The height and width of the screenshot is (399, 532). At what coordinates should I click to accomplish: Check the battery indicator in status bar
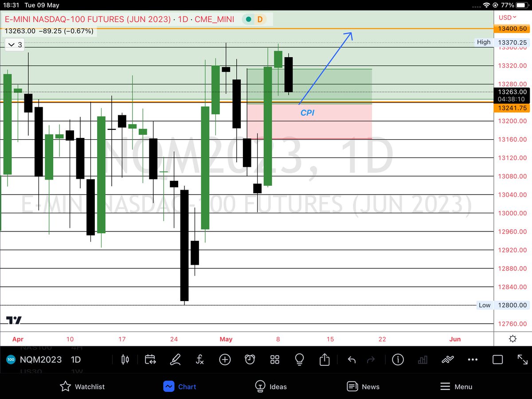[522, 5]
